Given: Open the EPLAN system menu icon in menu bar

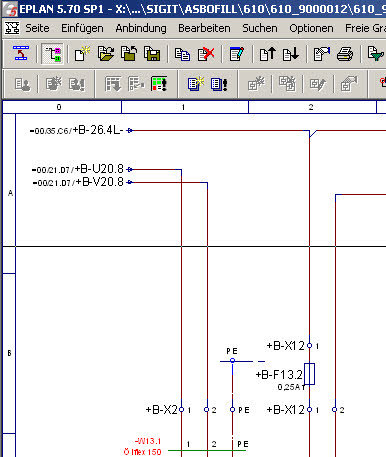Looking at the screenshot, I should pos(12,28).
